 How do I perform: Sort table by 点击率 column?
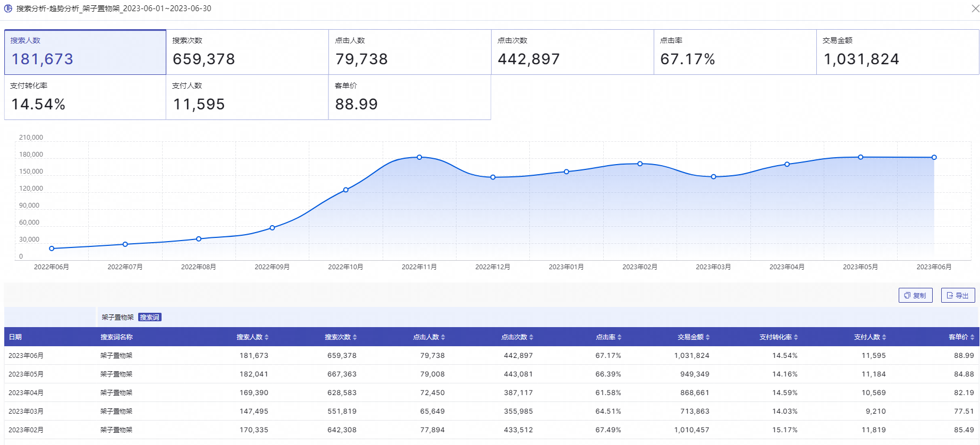coord(619,337)
